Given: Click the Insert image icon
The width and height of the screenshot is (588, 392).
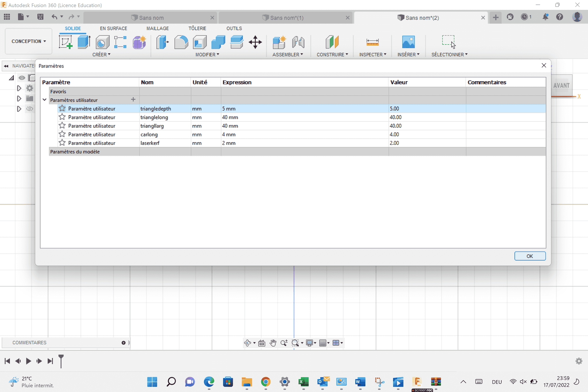Looking at the screenshot, I should (x=408, y=42).
